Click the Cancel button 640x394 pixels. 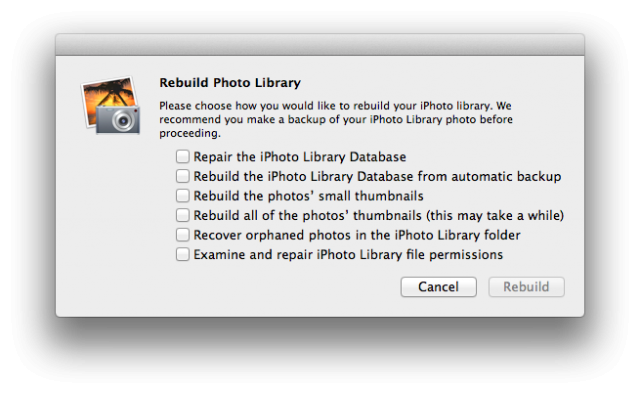(x=438, y=287)
